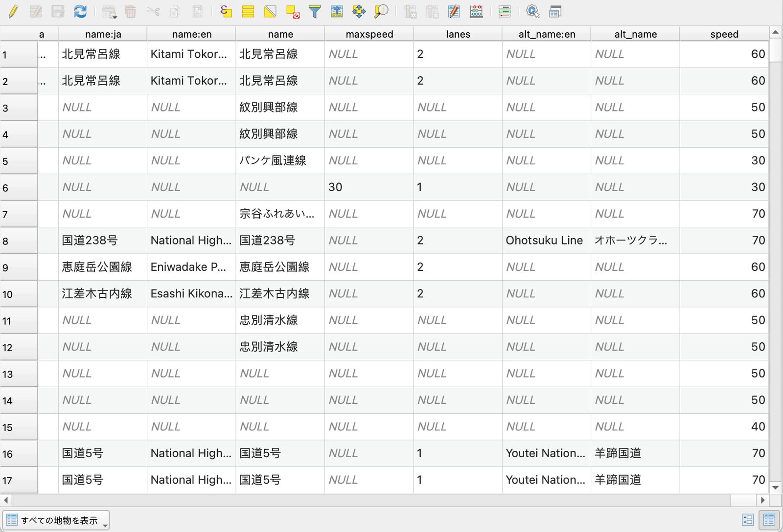The image size is (783, 532).
Task: Click maxspeed cell showing 30 in row 6
Action: pos(369,187)
